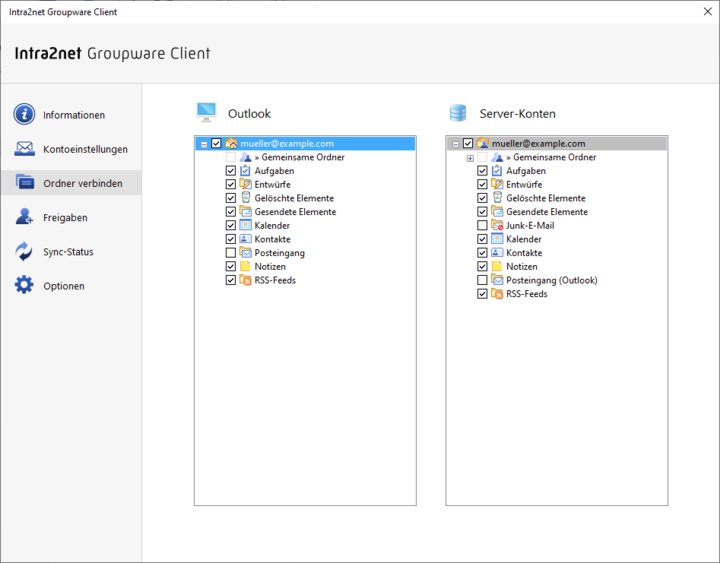Viewport: 720px width, 563px height.
Task: Click Posteingang (Outlook) icon in Server-Konten
Action: pyautogui.click(x=497, y=280)
